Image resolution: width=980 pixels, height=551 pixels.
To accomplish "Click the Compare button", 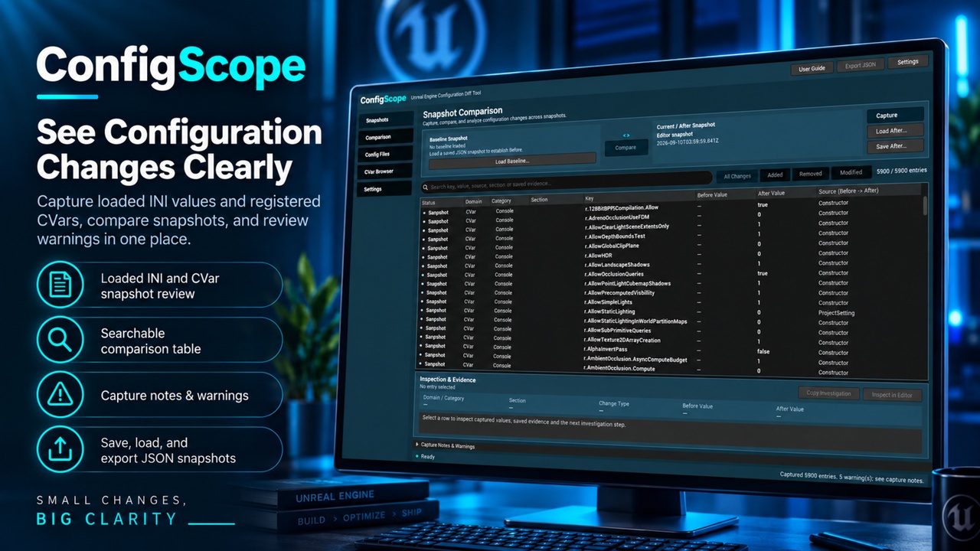I will click(x=626, y=148).
